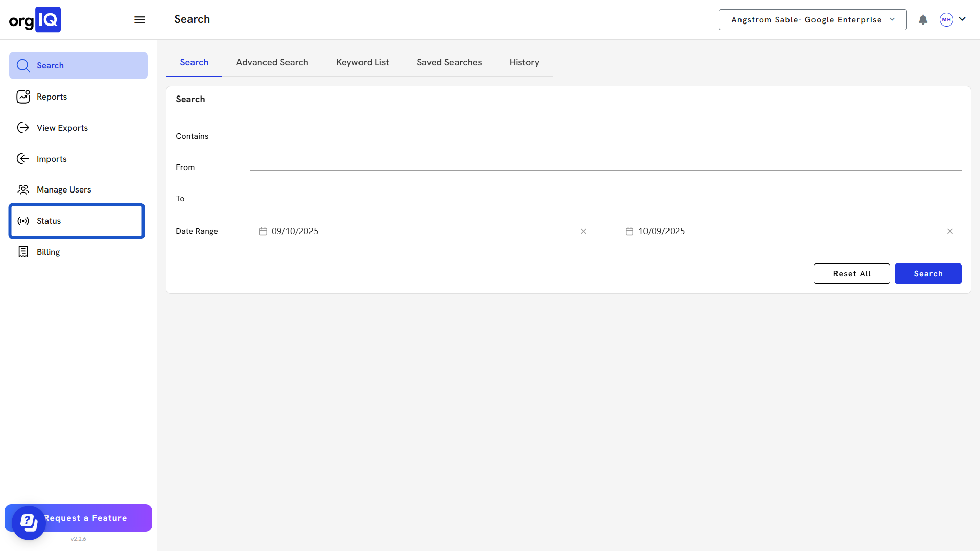Open the start date picker 09/10/2025
Image resolution: width=980 pixels, height=551 pixels.
click(295, 232)
